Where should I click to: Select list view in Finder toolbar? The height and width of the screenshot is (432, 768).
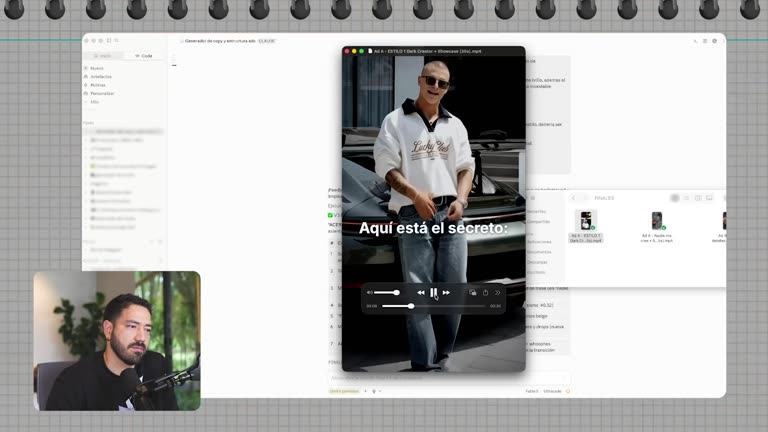tap(687, 198)
